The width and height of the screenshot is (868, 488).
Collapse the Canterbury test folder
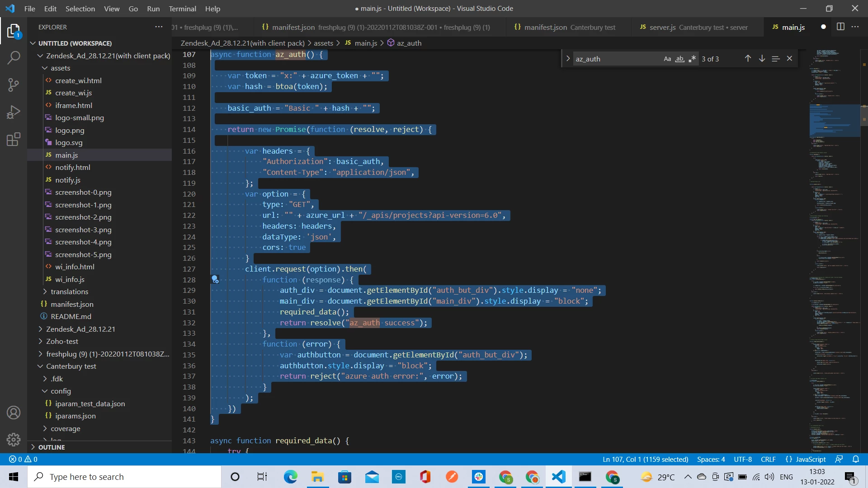[71, 366]
